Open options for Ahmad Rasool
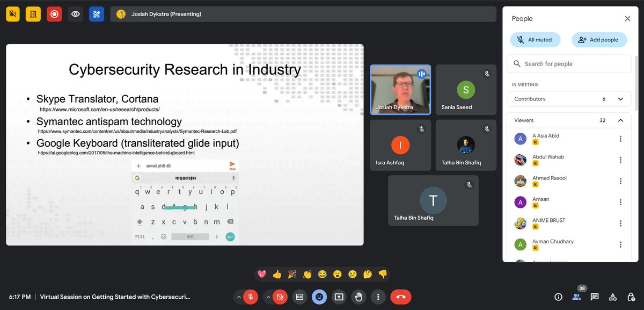Screen dimensions: 644x310 pyautogui.click(x=620, y=181)
